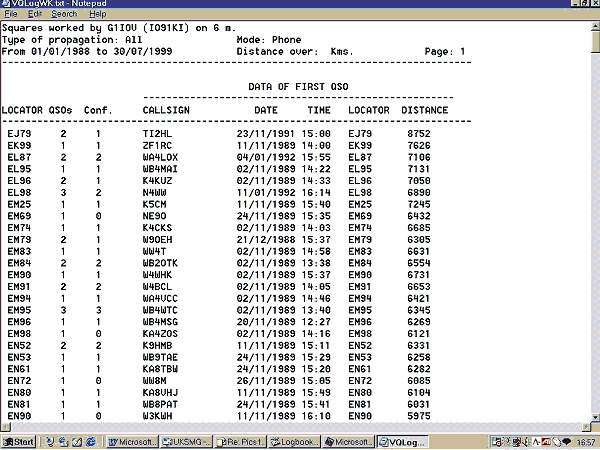Click the horizontal scrollbar right arrow
This screenshot has width=600, height=450.
point(586,426)
